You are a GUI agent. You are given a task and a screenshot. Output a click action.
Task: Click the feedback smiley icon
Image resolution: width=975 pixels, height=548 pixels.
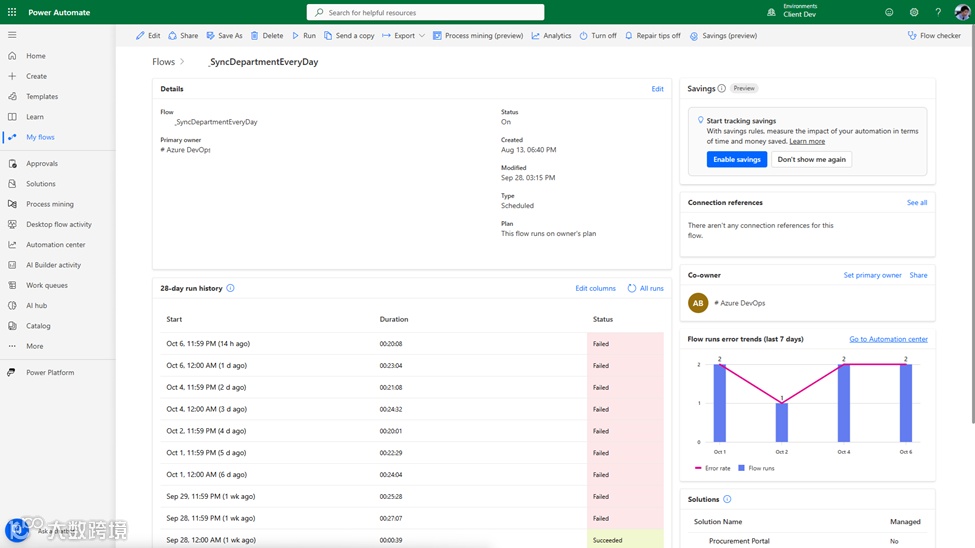click(889, 12)
